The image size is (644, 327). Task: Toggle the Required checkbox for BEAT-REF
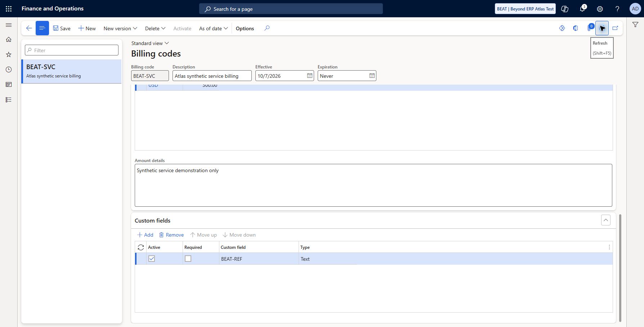[188, 259]
